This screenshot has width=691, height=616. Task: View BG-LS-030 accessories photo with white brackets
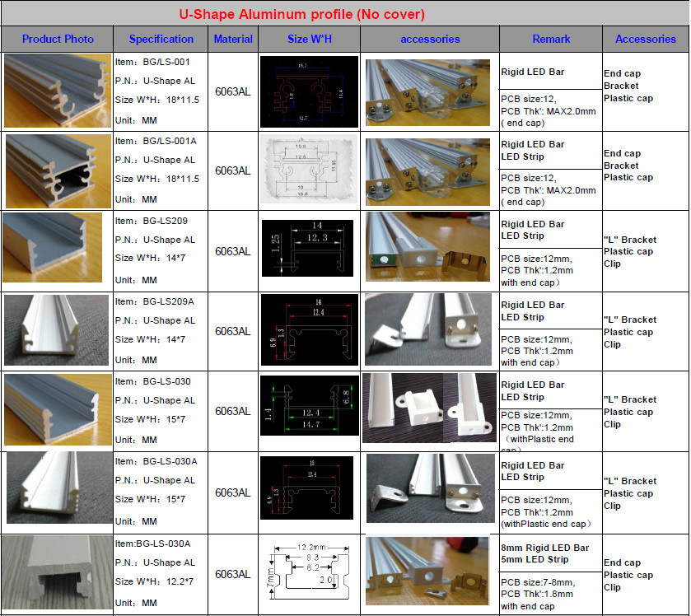[429, 408]
